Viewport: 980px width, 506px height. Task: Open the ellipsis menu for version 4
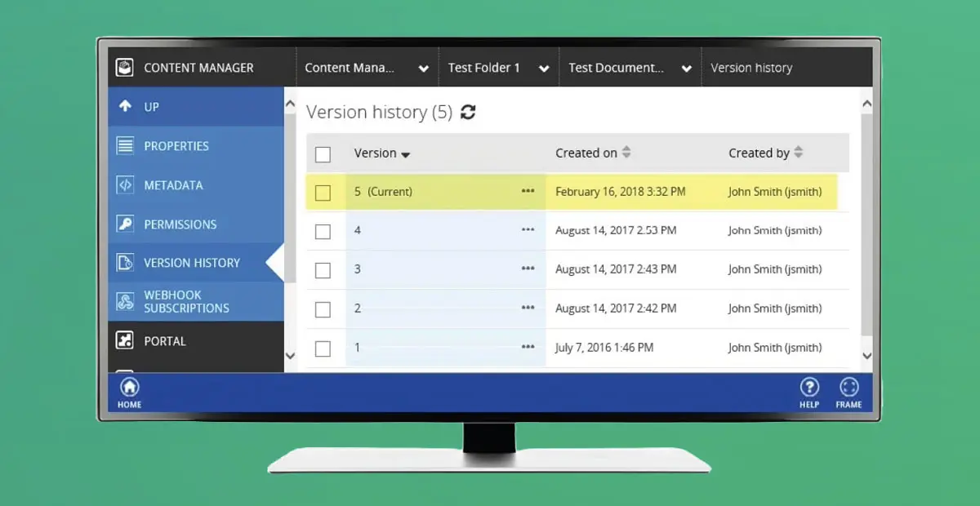pos(526,231)
